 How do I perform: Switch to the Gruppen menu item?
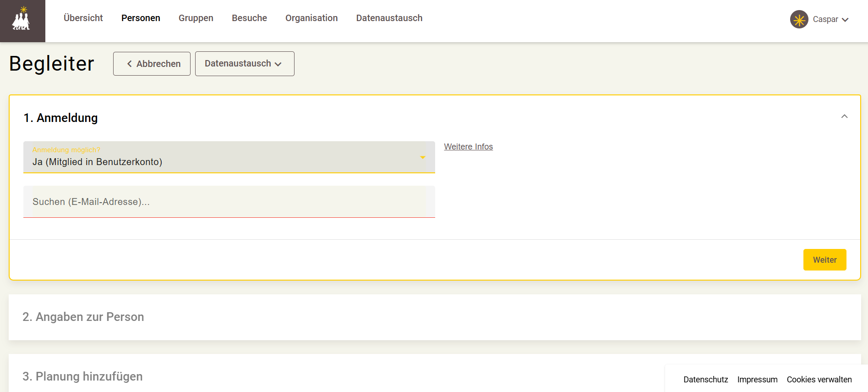point(196,18)
